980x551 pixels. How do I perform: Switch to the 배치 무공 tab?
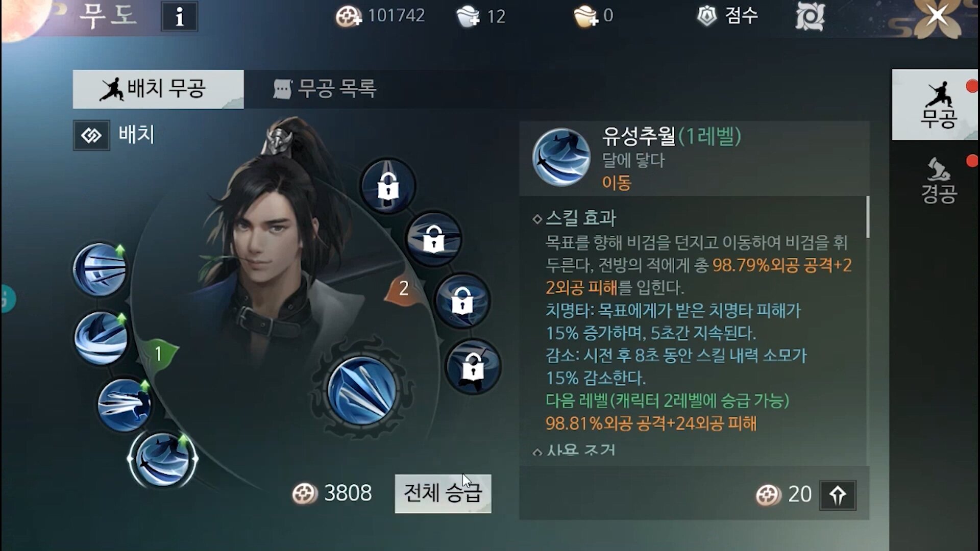tap(158, 89)
